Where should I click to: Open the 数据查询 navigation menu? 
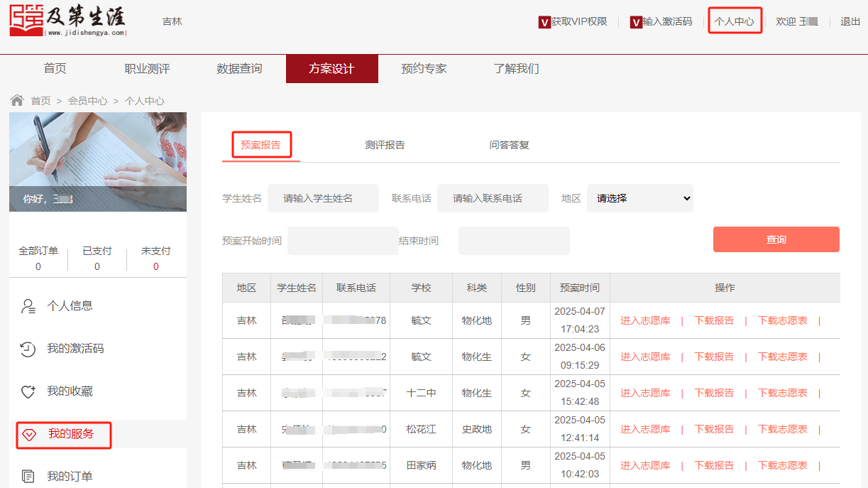point(239,69)
